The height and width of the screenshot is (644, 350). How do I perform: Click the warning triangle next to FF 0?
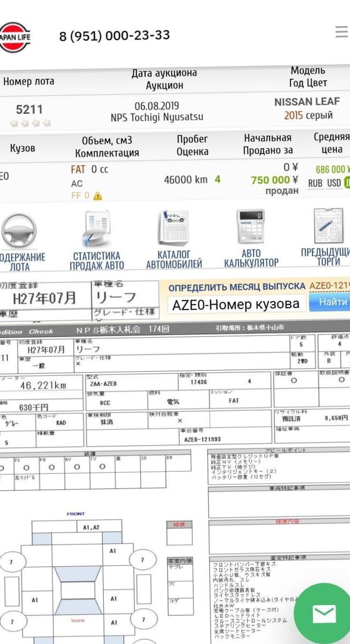97,196
